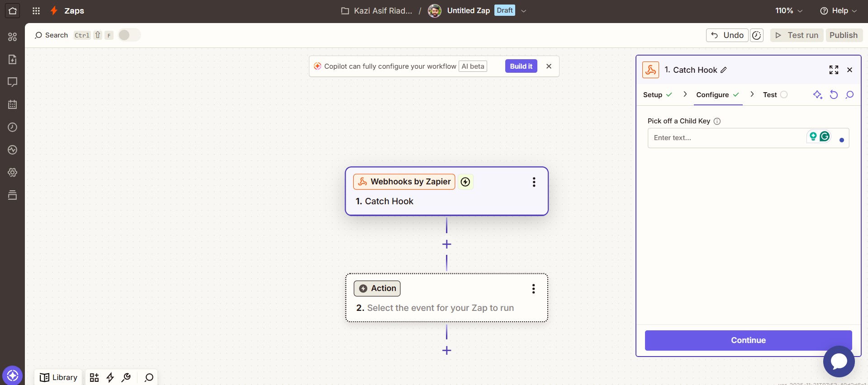The image size is (868, 385).
Task: Expand the step panel to full screen
Action: pyautogui.click(x=834, y=70)
